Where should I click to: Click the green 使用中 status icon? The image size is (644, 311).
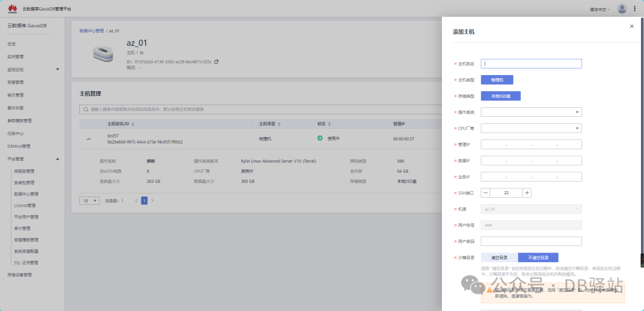(320, 138)
